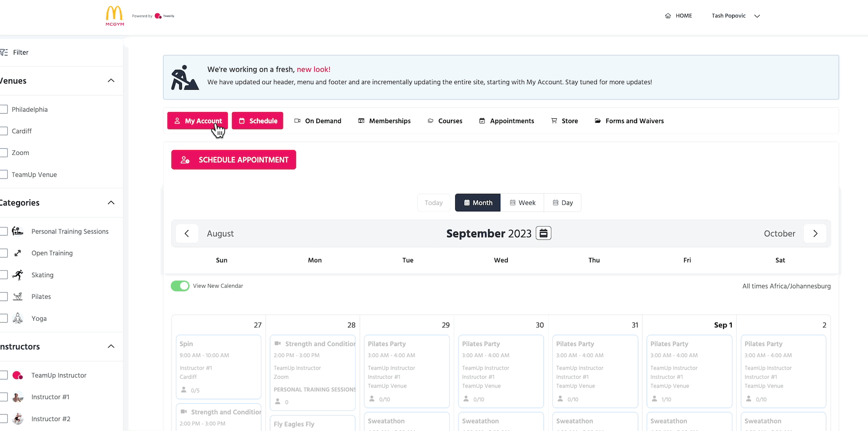The width and height of the screenshot is (868, 431).
Task: Go to previous month August arrow
Action: pyautogui.click(x=187, y=233)
